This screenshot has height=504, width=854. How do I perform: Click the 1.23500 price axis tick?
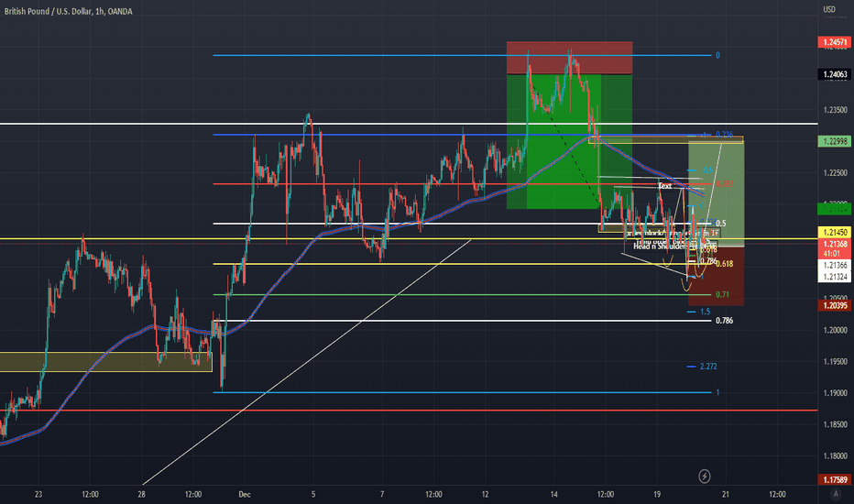[835, 110]
